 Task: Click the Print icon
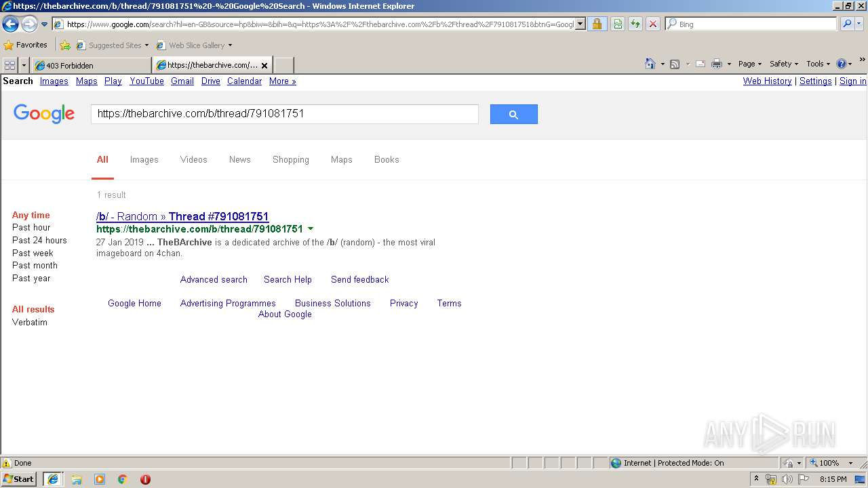pyautogui.click(x=717, y=64)
